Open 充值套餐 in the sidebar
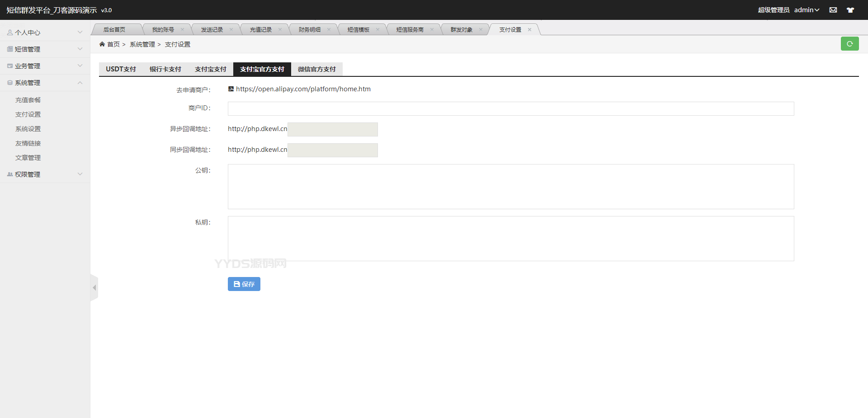This screenshot has height=418, width=868. pyautogui.click(x=28, y=100)
